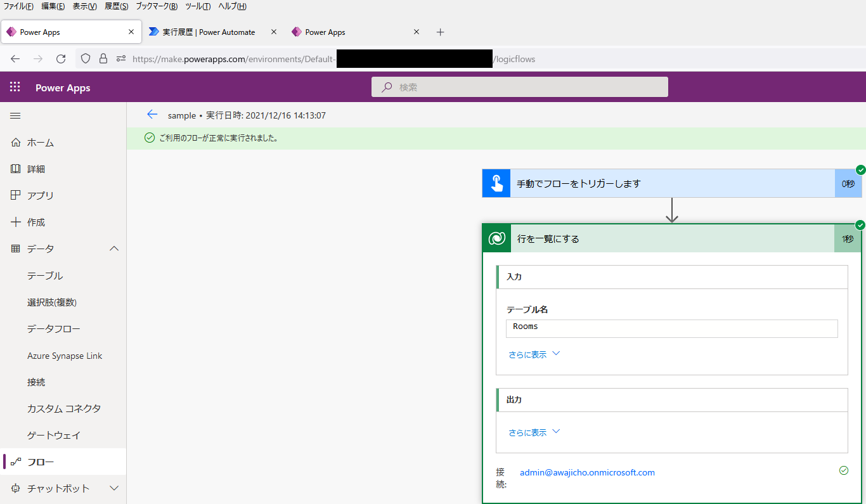Collapse the データ section chevron
The image size is (866, 504).
(114, 249)
